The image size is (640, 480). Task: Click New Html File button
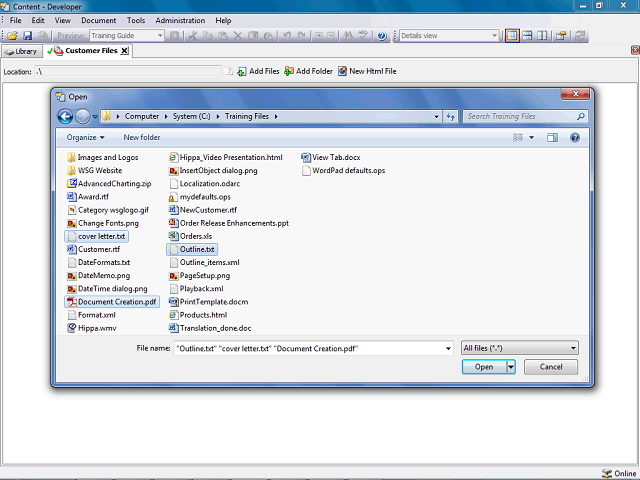(367, 71)
